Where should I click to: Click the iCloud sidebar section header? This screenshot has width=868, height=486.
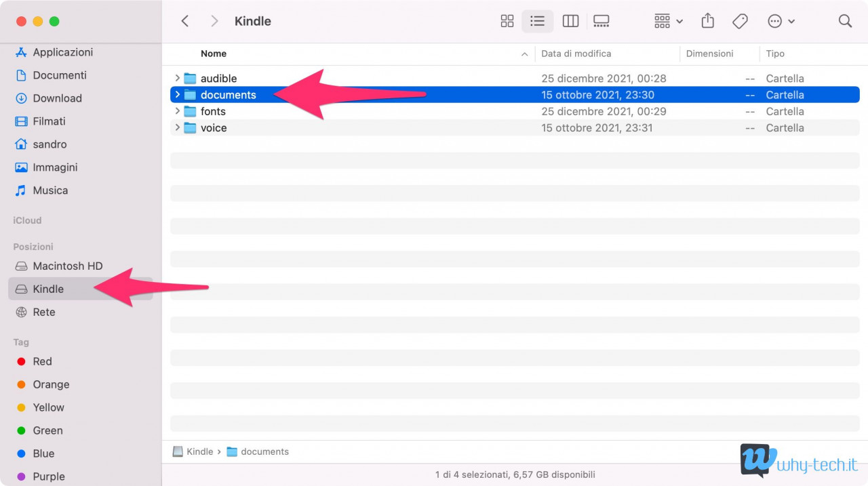[x=27, y=220]
